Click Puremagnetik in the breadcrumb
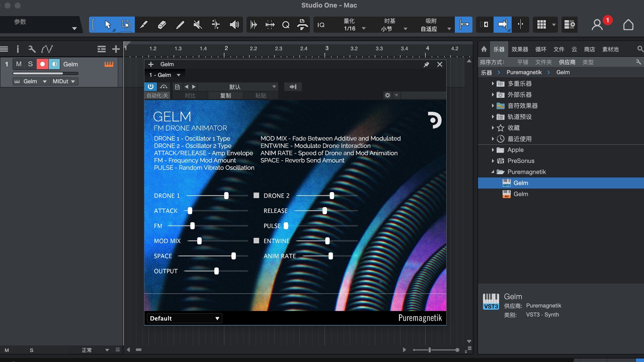 524,72
